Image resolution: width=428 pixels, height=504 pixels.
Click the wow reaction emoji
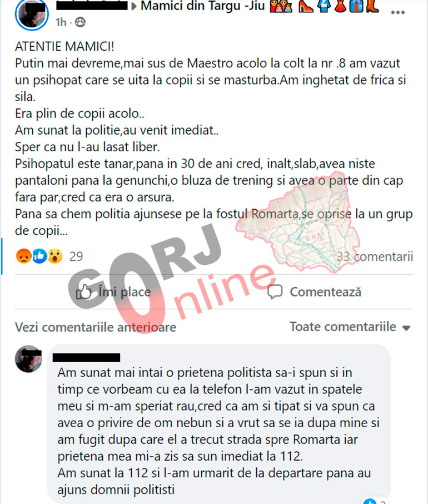(x=55, y=256)
